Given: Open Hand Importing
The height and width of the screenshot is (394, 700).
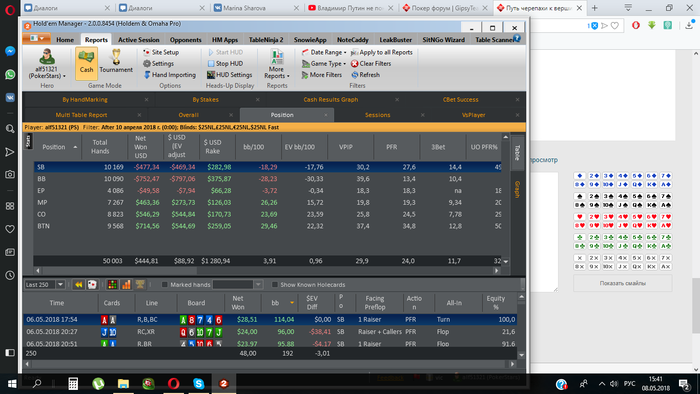Looking at the screenshot, I should pos(169,75).
